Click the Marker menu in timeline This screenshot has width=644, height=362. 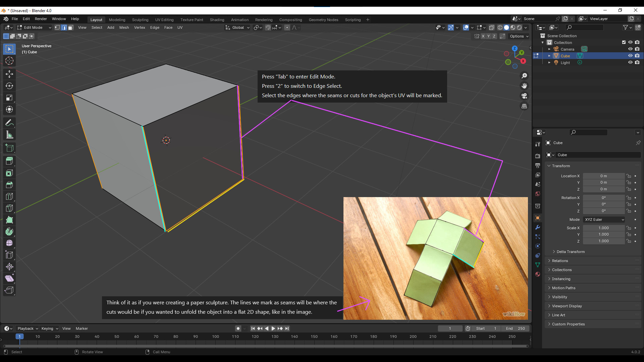[82, 328]
